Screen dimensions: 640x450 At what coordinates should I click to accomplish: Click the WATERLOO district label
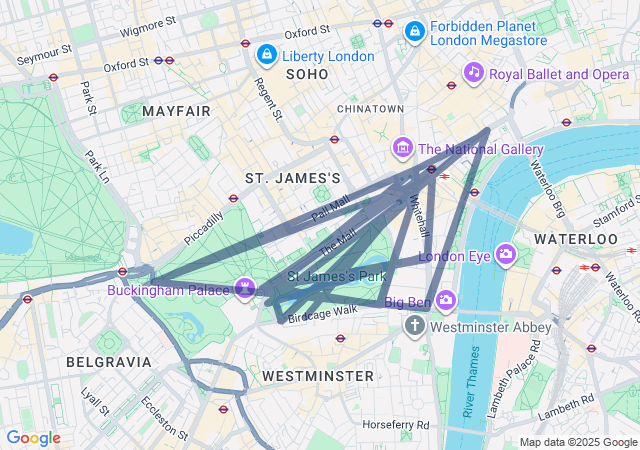pyautogui.click(x=576, y=239)
